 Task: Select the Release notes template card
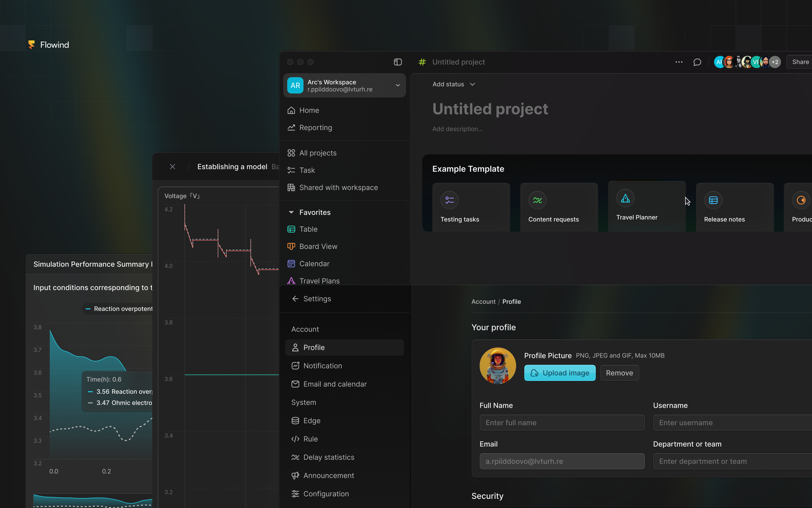735,207
